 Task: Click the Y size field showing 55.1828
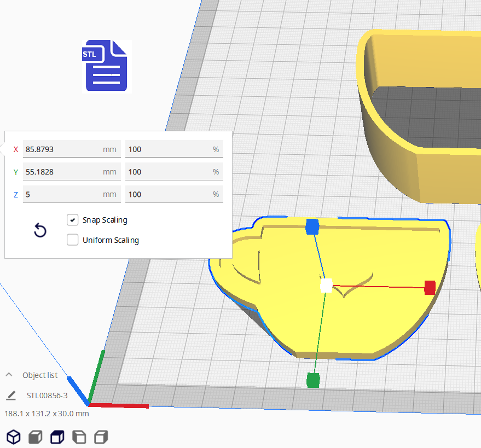[63, 172]
